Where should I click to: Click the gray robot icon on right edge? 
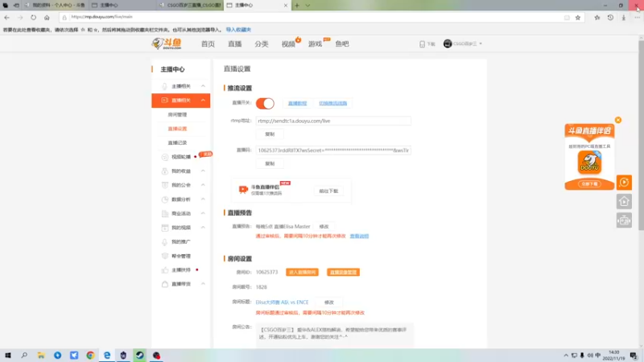point(624,220)
